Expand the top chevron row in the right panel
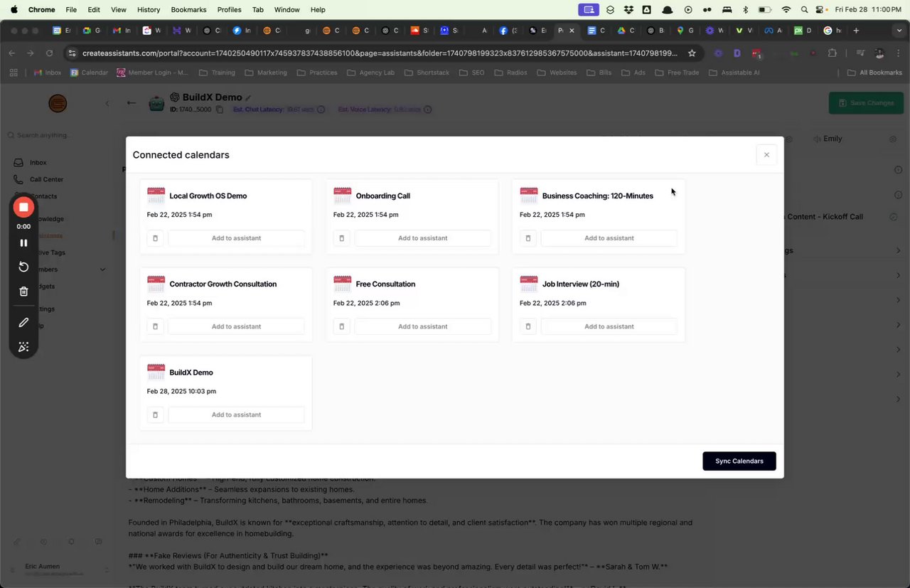Screen dimensions: 910x588 [x=898, y=250]
